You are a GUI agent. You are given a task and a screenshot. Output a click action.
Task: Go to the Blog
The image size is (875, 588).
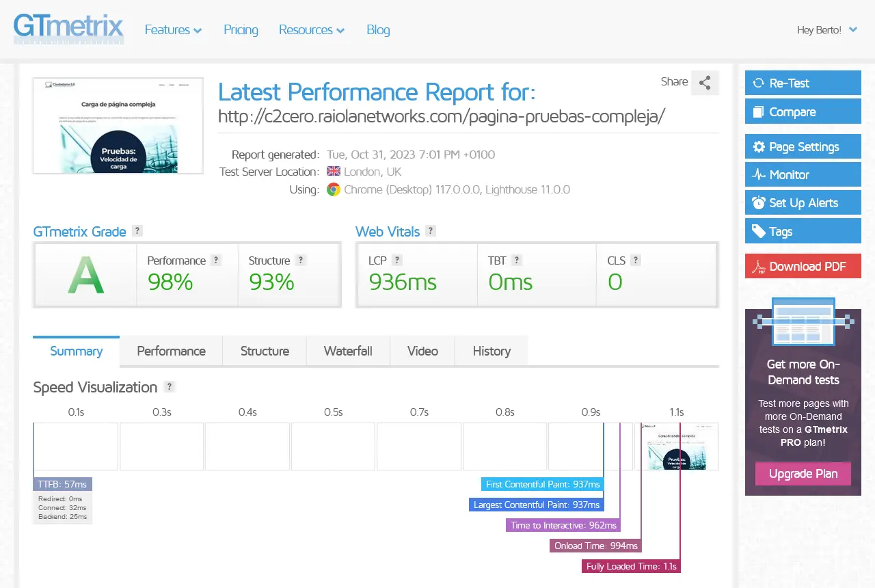tap(378, 30)
